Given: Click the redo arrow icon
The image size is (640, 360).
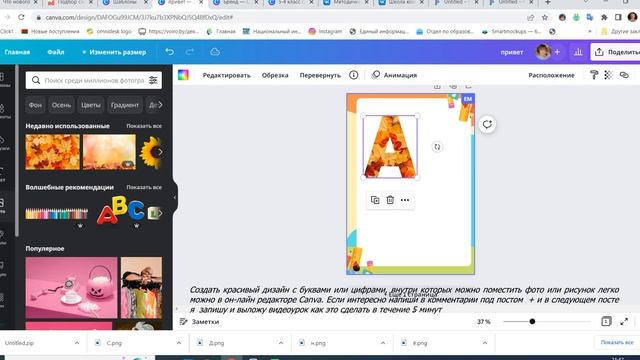Looking at the screenshot, I should (190, 52).
